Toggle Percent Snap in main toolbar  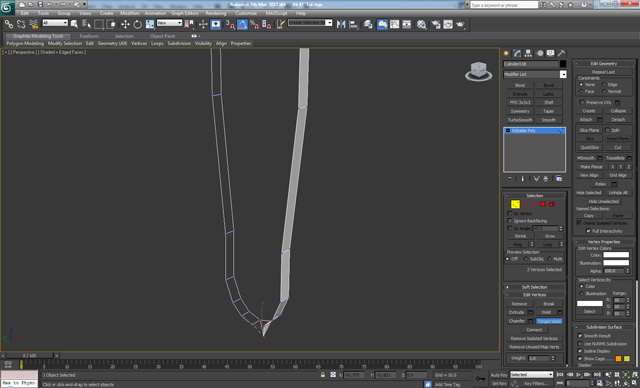254,24
